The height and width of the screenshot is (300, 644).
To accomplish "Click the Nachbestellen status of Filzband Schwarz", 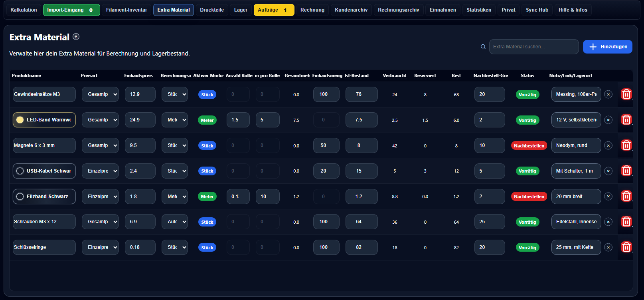I will tap(529, 197).
